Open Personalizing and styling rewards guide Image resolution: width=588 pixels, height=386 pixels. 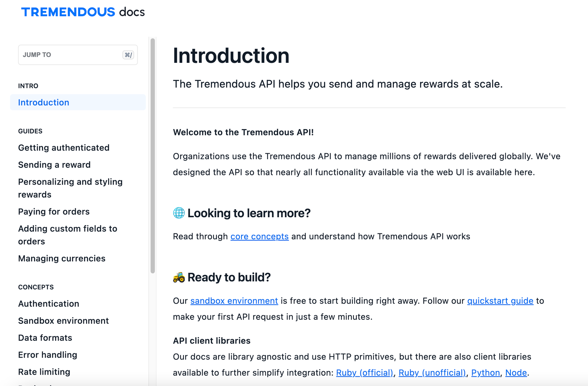coord(71,188)
